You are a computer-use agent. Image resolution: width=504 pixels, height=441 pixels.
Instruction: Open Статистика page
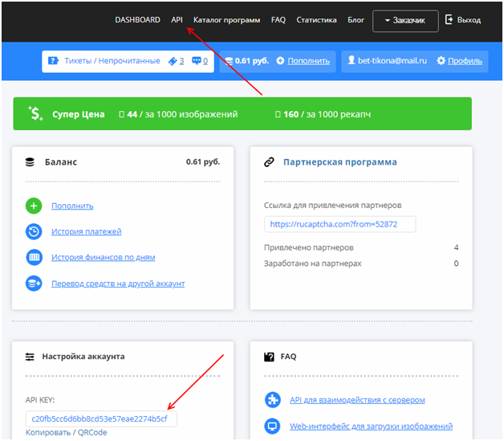coord(316,20)
